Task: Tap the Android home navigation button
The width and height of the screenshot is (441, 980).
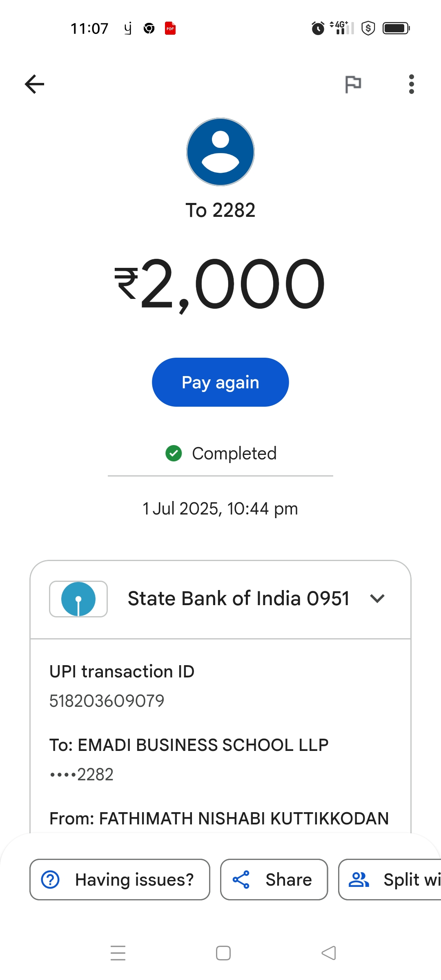Action: pyautogui.click(x=223, y=953)
